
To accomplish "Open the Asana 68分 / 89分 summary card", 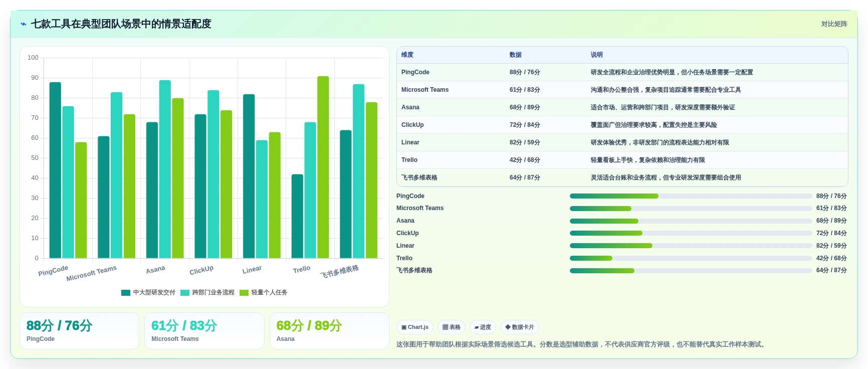I will (329, 331).
